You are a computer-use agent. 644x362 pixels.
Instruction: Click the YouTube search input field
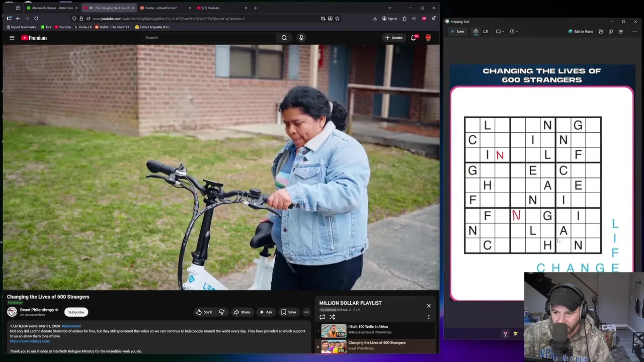(209, 38)
